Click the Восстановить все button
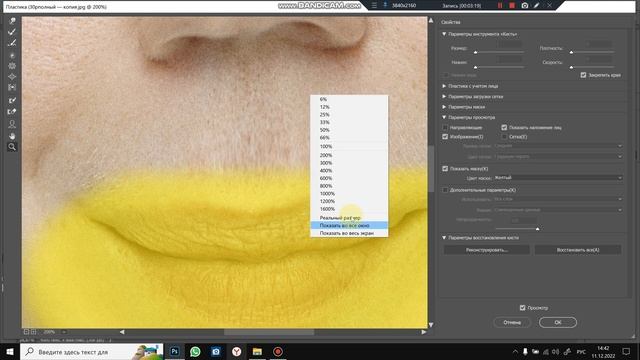This screenshot has width=640, height=360. pos(578,250)
